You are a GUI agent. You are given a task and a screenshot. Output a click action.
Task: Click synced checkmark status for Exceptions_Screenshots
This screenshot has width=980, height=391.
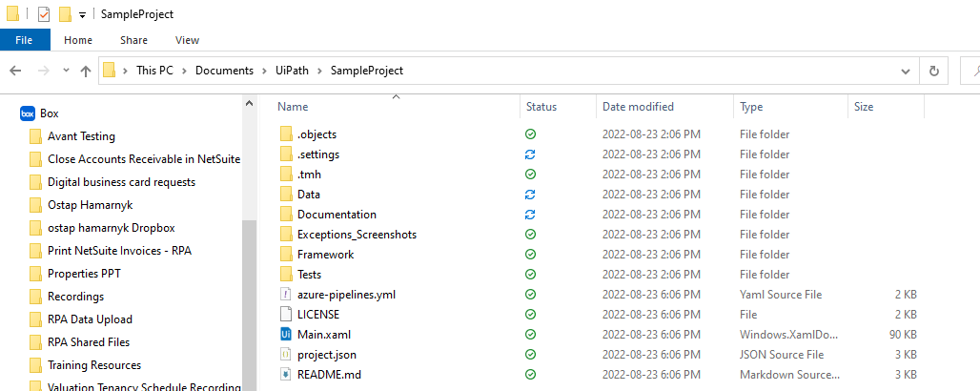click(531, 234)
